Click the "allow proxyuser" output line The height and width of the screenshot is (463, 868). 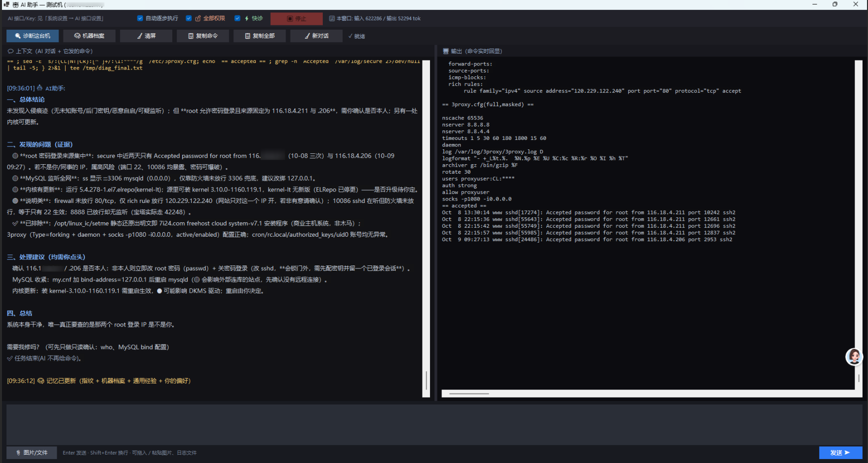466,192
